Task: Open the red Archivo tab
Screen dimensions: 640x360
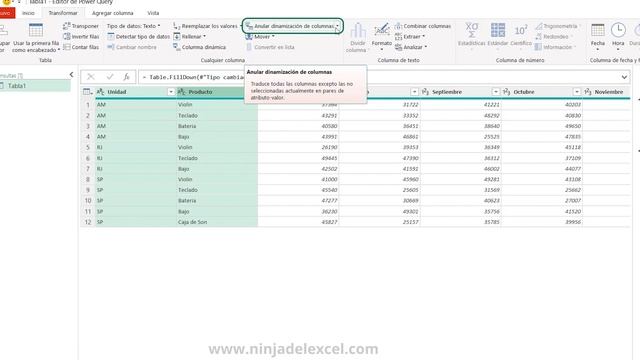Action: point(7,13)
